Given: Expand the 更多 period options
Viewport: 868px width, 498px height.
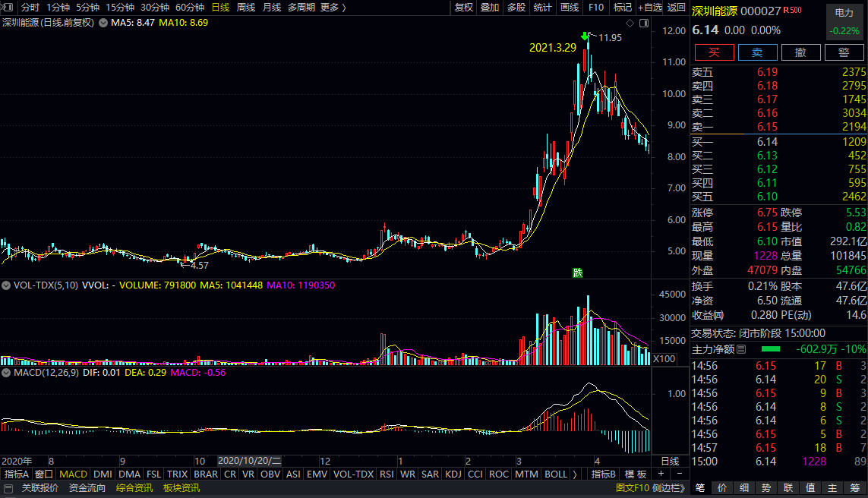Looking at the screenshot, I should point(333,7).
